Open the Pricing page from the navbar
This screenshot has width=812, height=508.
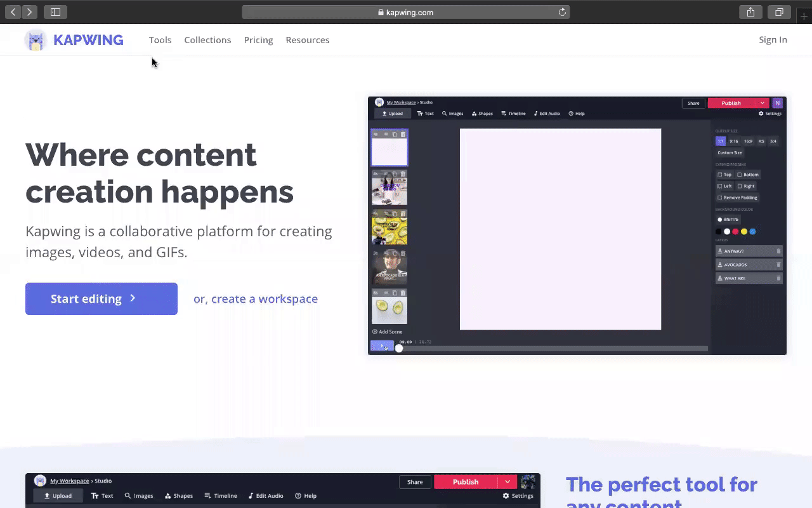(258, 40)
